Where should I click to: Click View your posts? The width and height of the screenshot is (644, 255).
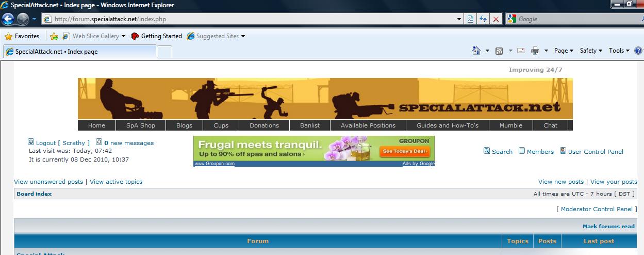coord(614,182)
